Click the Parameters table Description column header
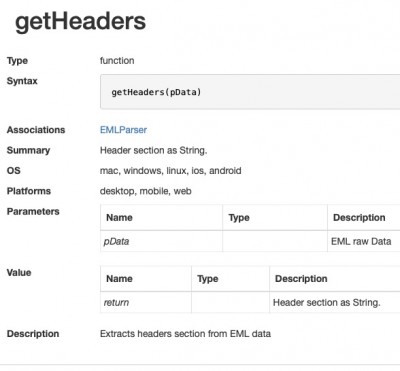 point(364,218)
